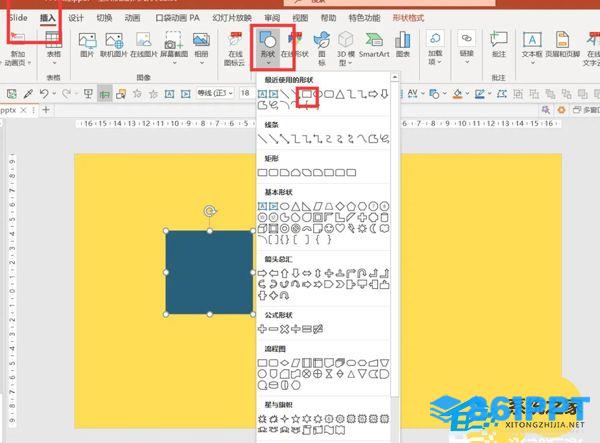Open the 特色功能 features tab
600x443 pixels.
(x=364, y=18)
